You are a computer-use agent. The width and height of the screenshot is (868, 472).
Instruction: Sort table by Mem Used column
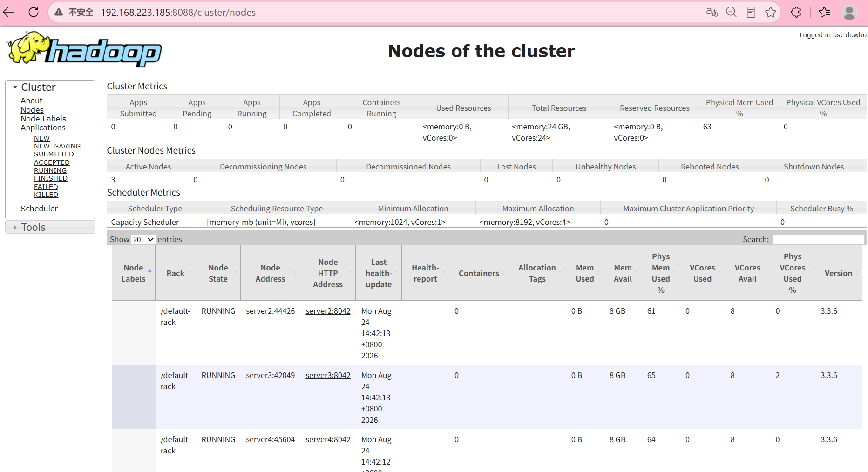585,273
